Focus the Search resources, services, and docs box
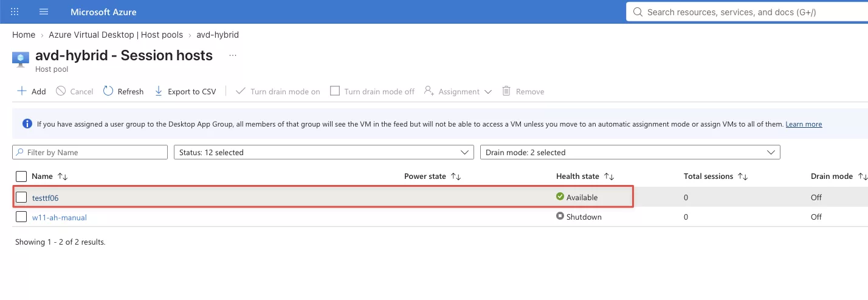868x300 pixels. click(x=747, y=12)
